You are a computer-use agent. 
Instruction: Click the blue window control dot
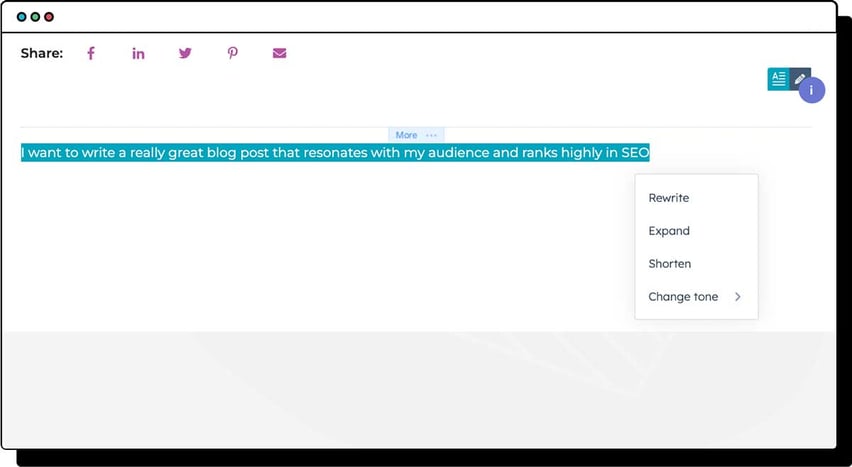tap(22, 17)
